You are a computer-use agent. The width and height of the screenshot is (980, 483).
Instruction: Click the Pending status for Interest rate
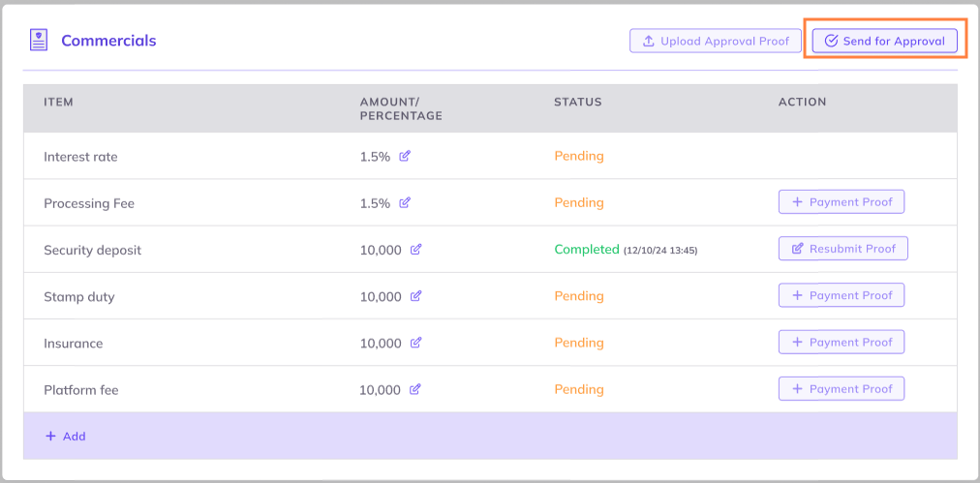(578, 156)
